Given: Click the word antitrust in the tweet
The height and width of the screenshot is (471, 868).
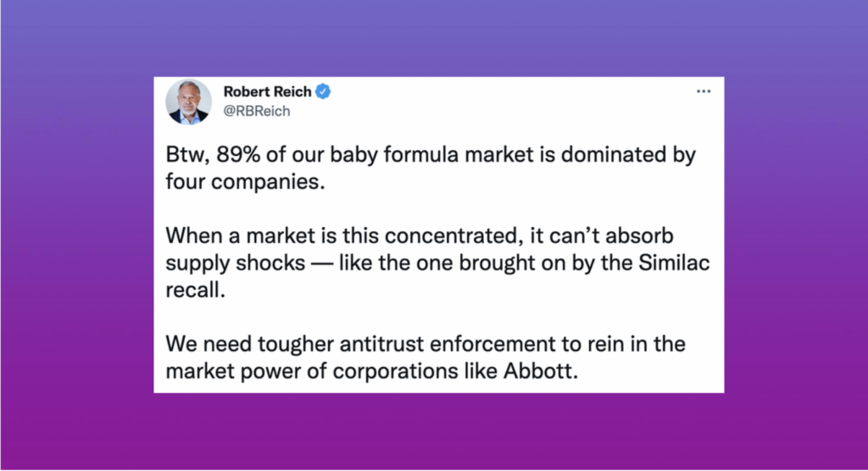Looking at the screenshot, I should click(381, 344).
